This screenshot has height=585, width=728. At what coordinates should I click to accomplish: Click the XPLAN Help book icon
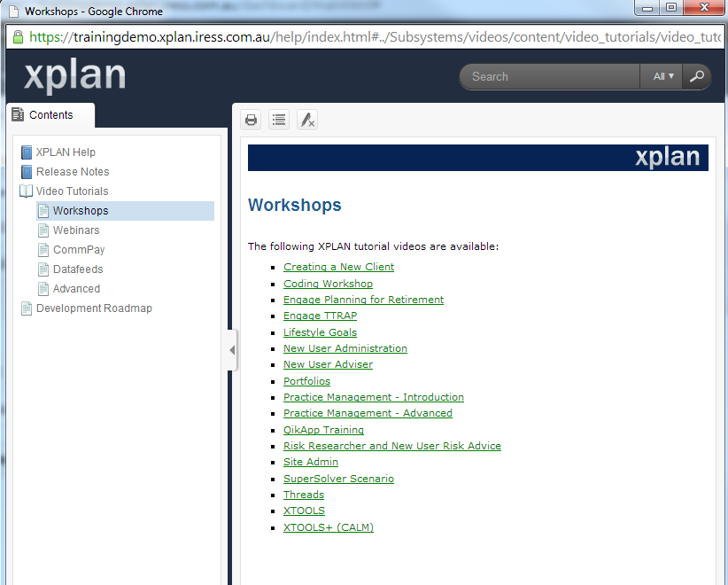tap(27, 152)
